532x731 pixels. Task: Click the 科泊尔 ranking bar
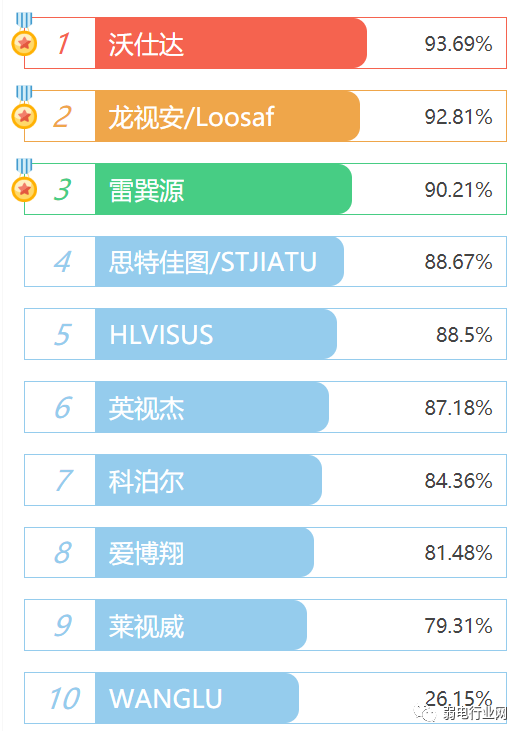point(208,480)
